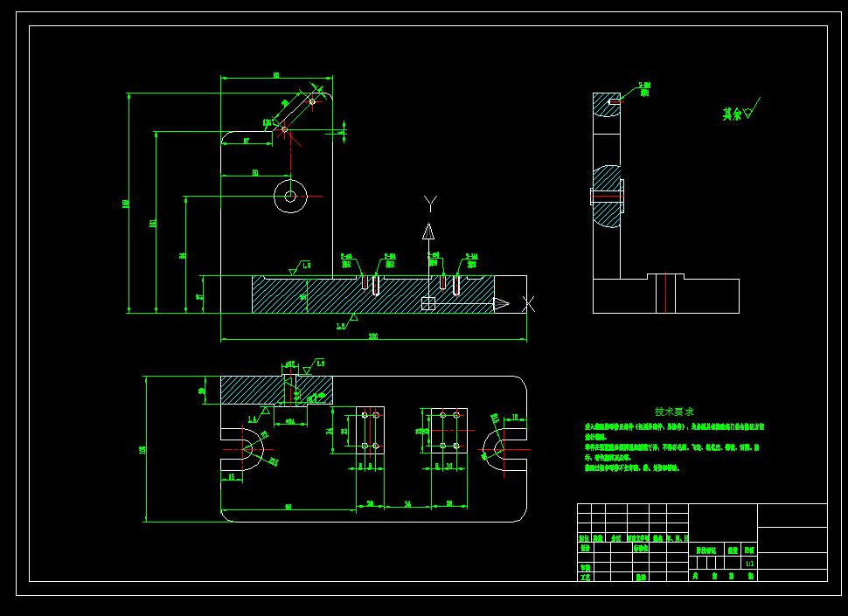Viewport: 848px width, 616px height.
Task: Select the 135° angle dimension
Action: pyautogui.click(x=267, y=123)
